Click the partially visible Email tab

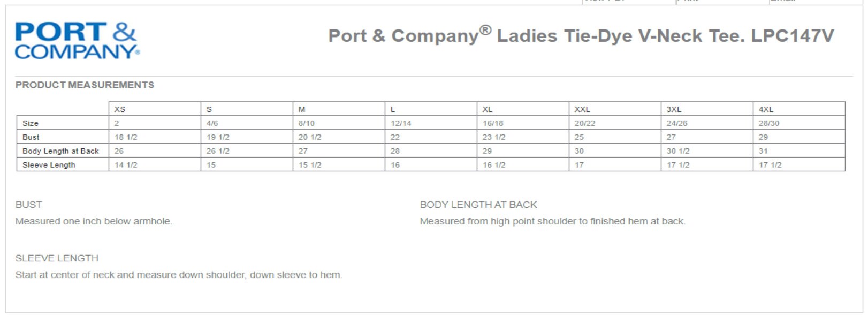click(x=816, y=2)
